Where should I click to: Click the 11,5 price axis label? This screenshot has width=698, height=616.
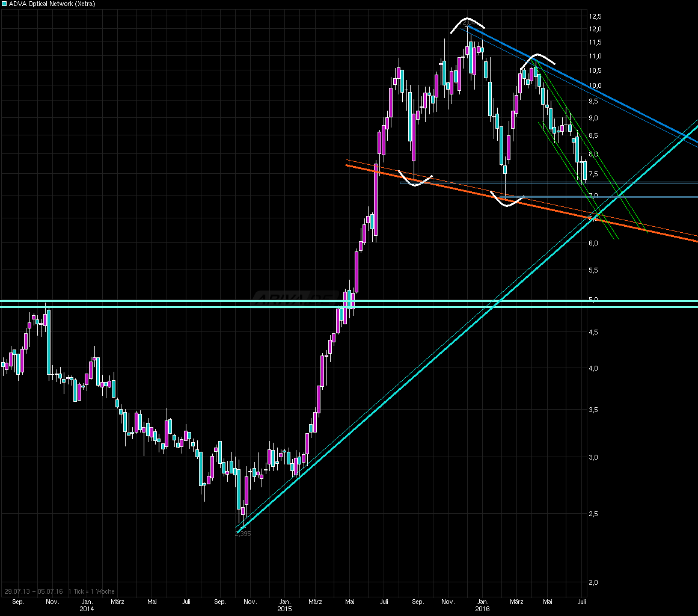coord(595,42)
